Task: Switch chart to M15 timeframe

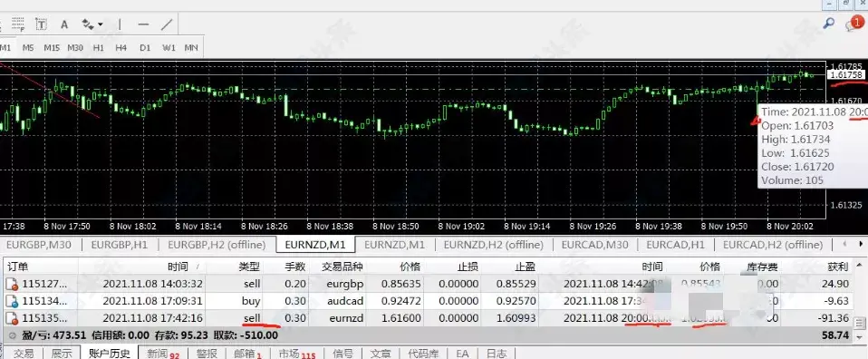Action: point(52,48)
